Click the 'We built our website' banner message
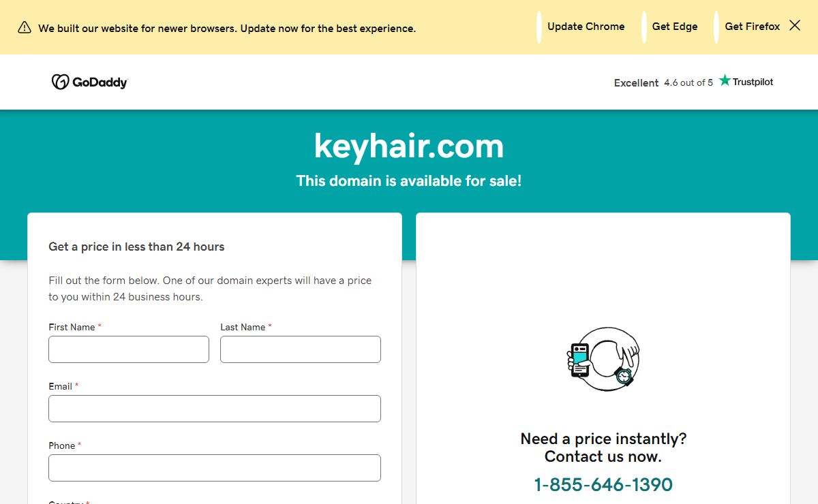 click(x=227, y=29)
